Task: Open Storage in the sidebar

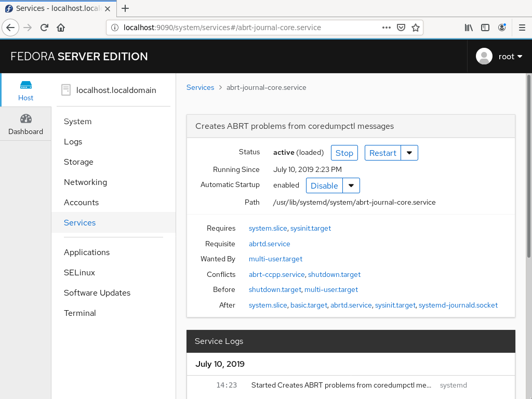Action: [78, 162]
